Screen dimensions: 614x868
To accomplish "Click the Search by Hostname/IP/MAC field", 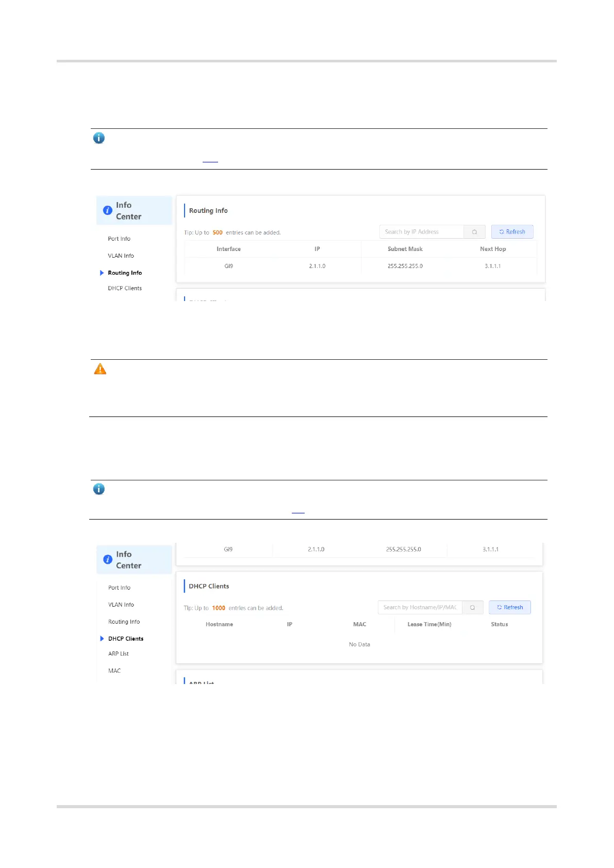I will tap(420, 608).
